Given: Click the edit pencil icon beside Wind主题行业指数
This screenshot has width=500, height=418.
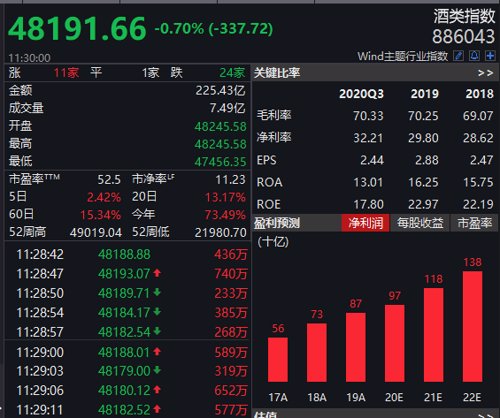Looking at the screenshot, I should [459, 56].
